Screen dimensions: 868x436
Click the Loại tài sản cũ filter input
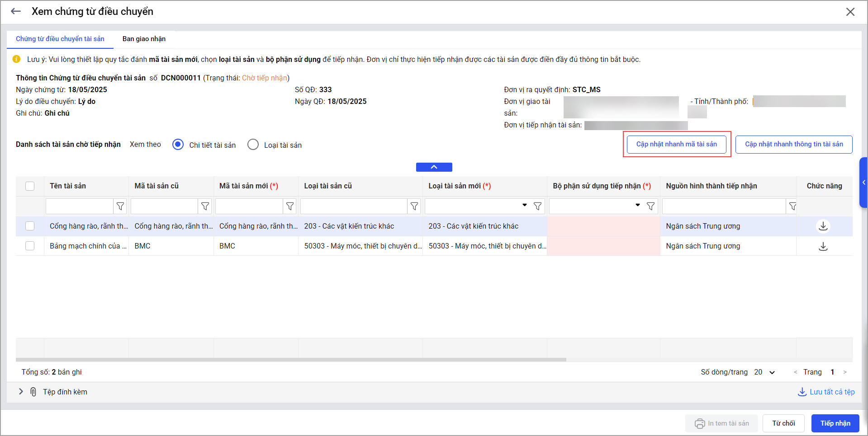click(354, 206)
